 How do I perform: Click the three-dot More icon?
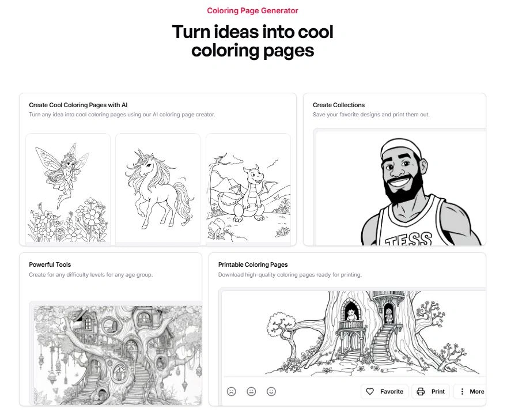tap(462, 392)
